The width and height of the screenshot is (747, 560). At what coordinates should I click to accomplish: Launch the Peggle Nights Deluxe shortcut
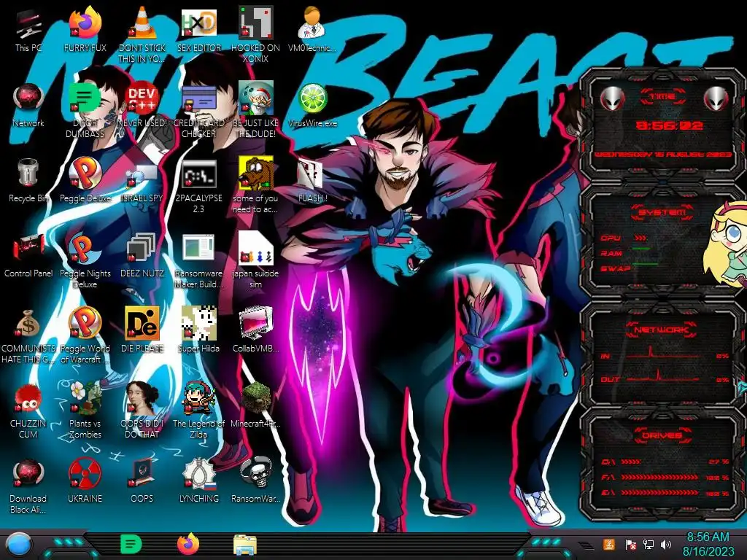tap(85, 261)
